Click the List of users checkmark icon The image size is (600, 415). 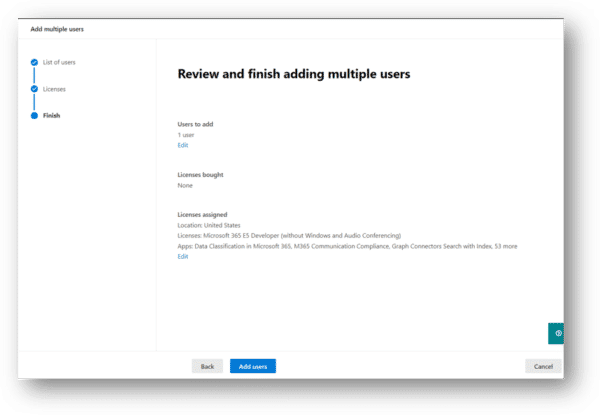coord(34,63)
